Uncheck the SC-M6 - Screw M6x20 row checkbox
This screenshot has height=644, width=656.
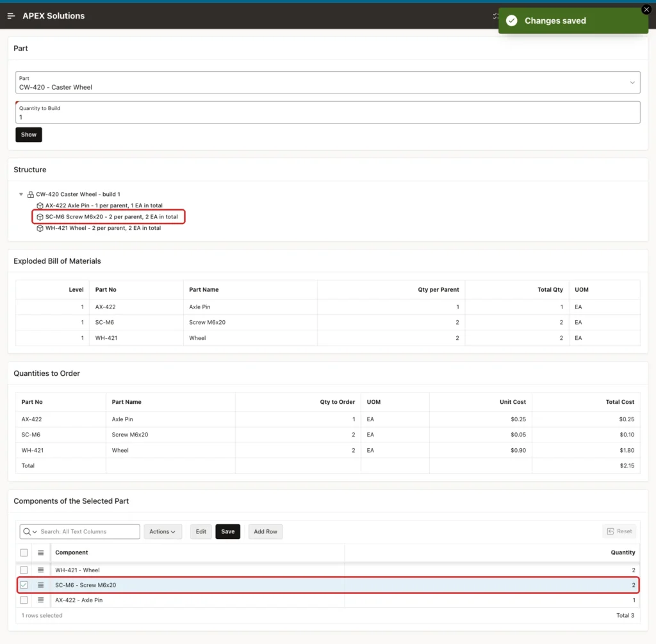tap(24, 585)
